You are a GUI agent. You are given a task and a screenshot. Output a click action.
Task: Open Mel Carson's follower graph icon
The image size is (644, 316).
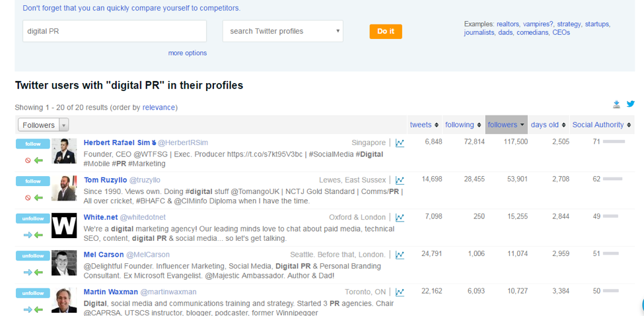tap(400, 255)
